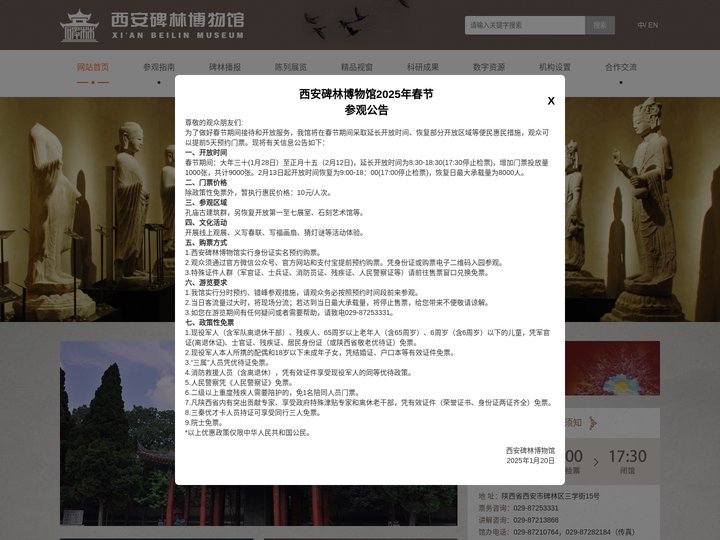Focus the keyword search input field
720x540 pixels.
pyautogui.click(x=525, y=25)
